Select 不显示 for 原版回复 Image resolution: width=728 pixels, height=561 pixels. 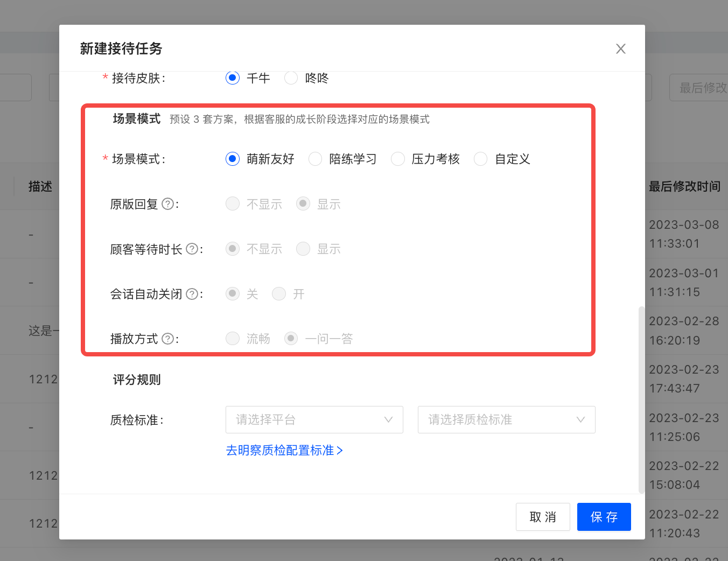tap(233, 204)
